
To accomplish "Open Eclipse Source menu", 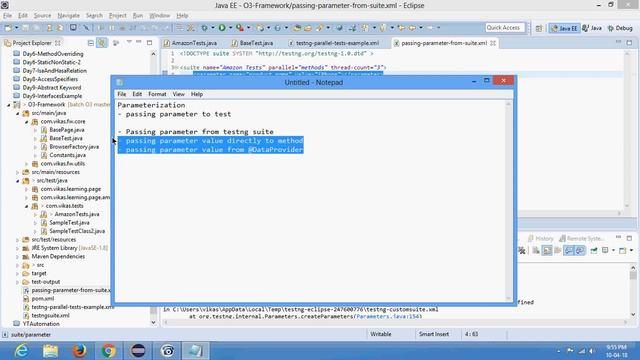I will click(42, 16).
